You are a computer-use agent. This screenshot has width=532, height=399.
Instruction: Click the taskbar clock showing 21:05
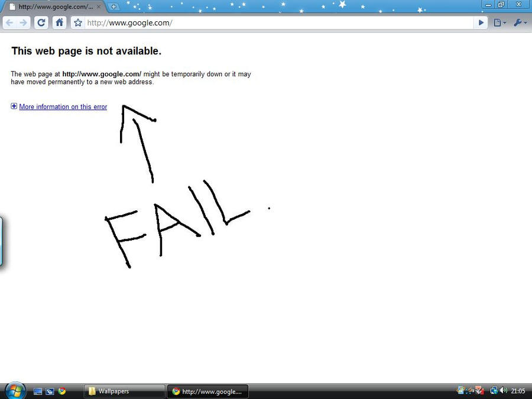pos(518,391)
